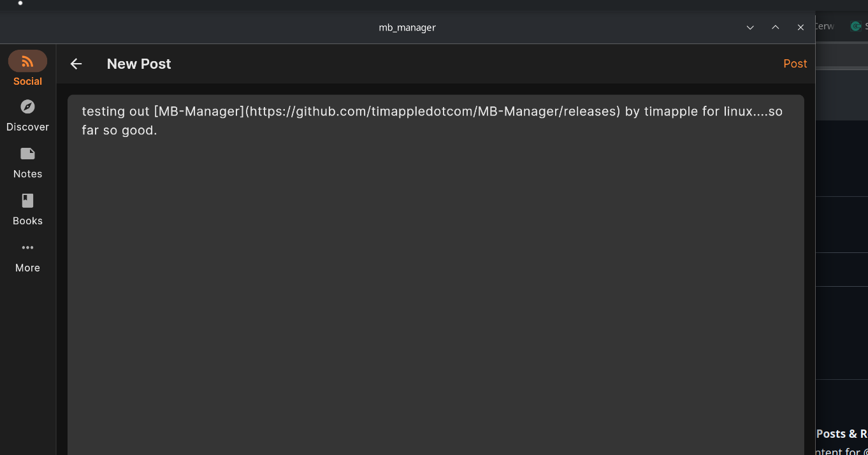The height and width of the screenshot is (455, 868).
Task: Click the three-dots More icon
Action: coord(27,248)
